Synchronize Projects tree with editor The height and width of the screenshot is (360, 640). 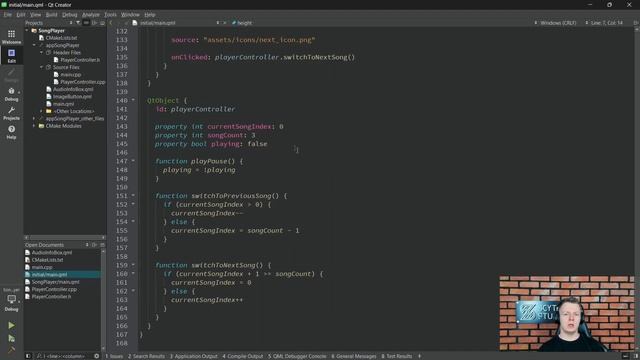(x=86, y=23)
